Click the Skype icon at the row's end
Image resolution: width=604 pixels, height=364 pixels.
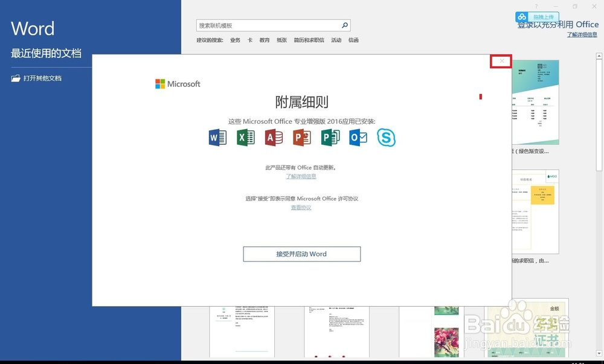(x=387, y=137)
